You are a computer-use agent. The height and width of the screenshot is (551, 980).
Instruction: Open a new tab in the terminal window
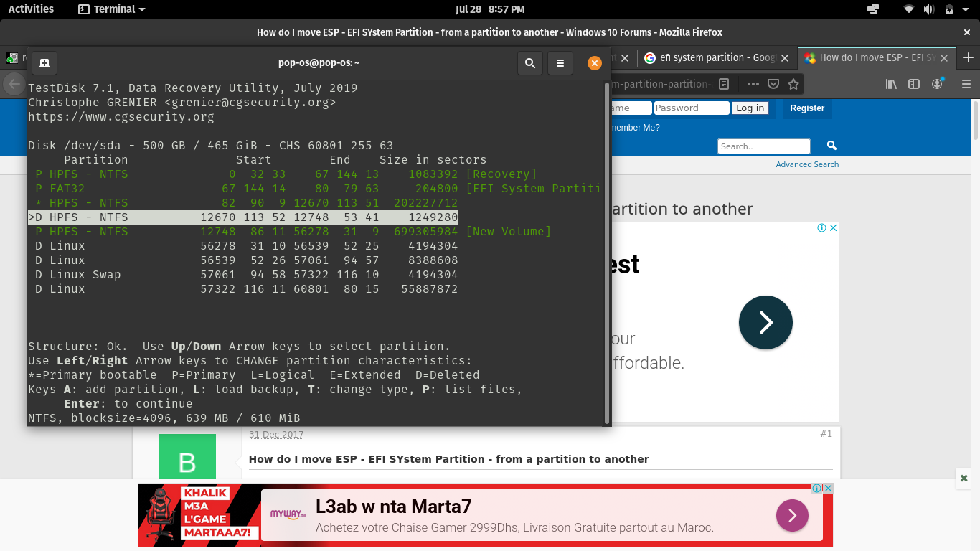pos(44,63)
